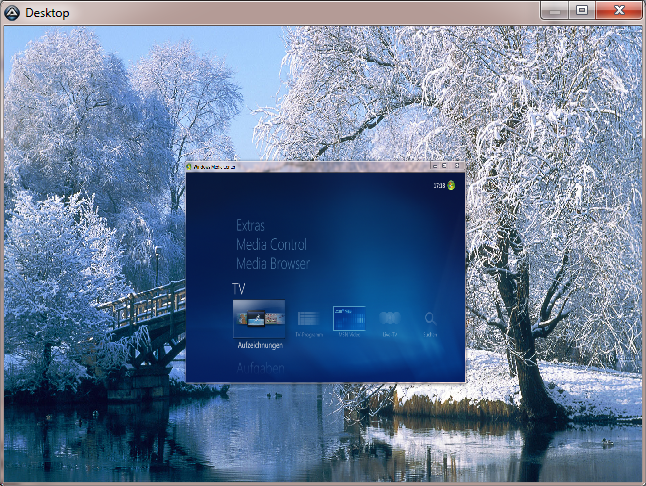Click the green Media Center logo by clock
The width and height of the screenshot is (646, 486).
[x=452, y=185]
